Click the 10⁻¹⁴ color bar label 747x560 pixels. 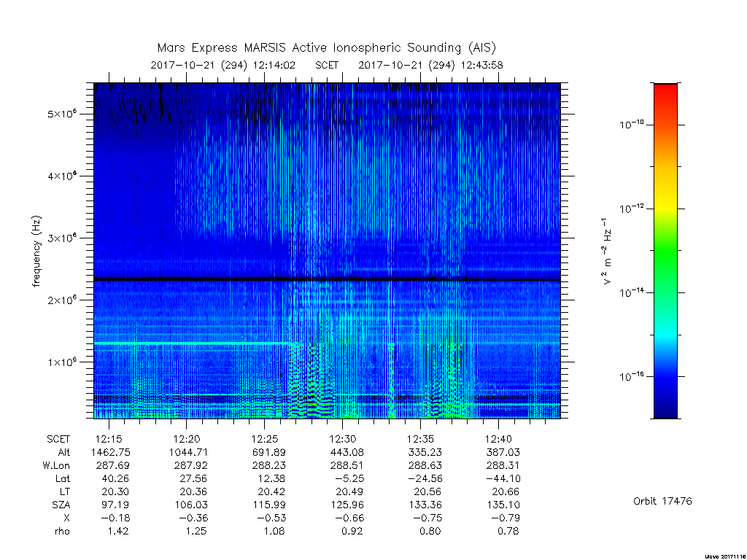coord(631,292)
